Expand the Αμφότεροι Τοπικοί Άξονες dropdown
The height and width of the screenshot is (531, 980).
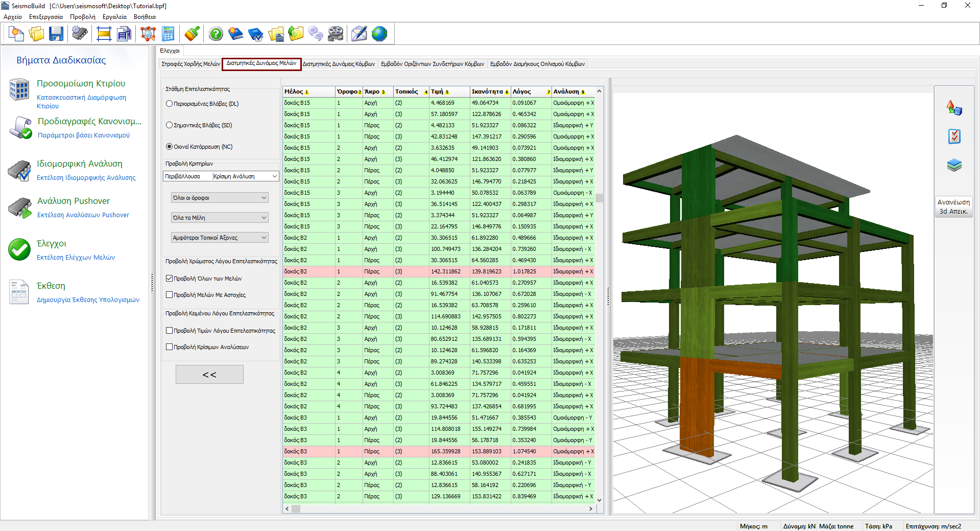coord(220,238)
